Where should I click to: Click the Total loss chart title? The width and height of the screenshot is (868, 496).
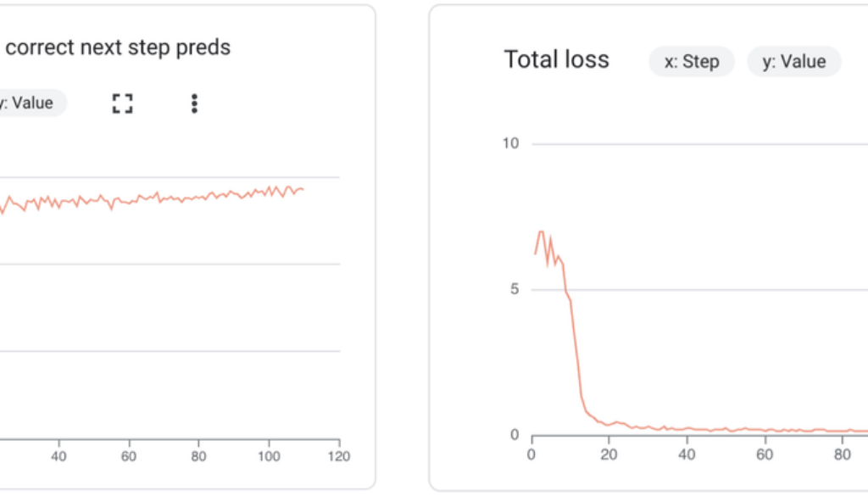(x=556, y=59)
